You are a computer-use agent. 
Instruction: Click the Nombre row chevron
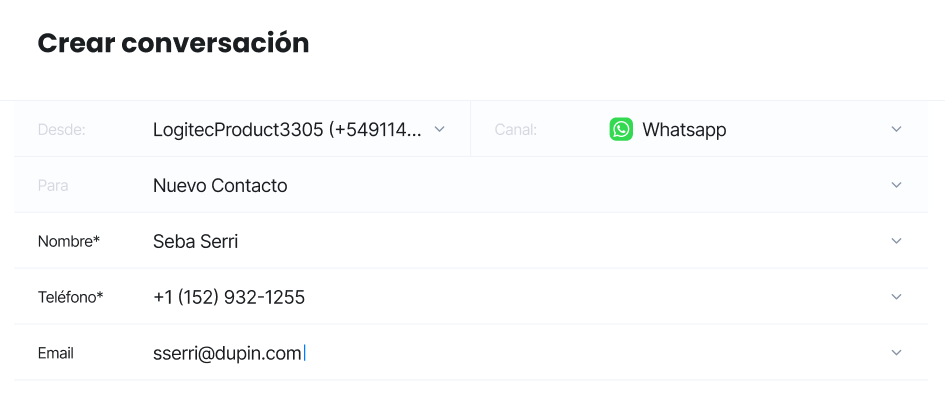(x=896, y=241)
